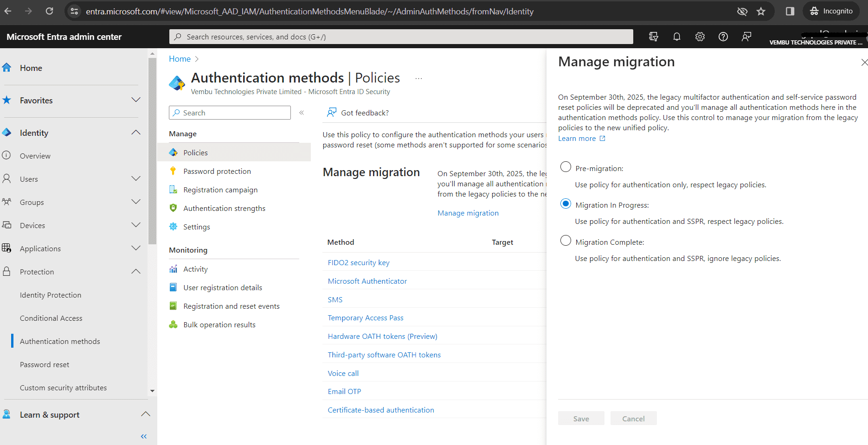Collapse the Manage menu with the double chevron

click(302, 113)
